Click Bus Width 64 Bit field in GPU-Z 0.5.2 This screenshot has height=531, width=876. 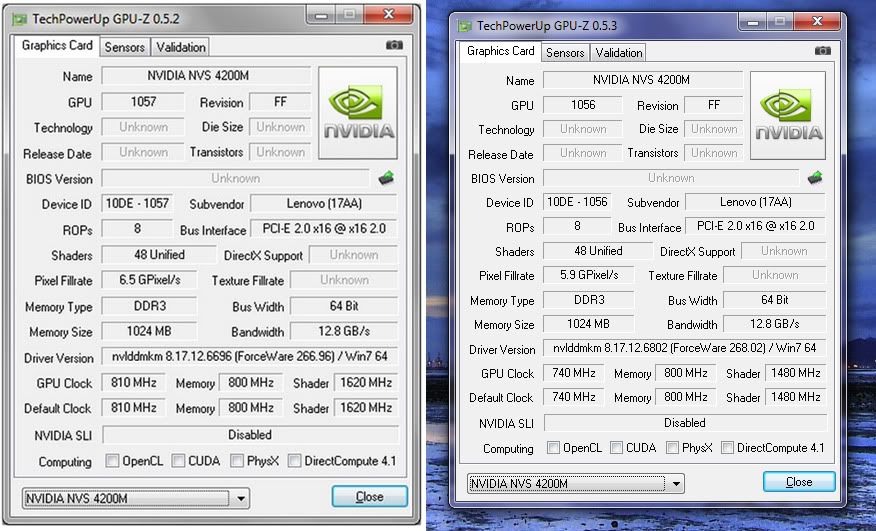(344, 306)
